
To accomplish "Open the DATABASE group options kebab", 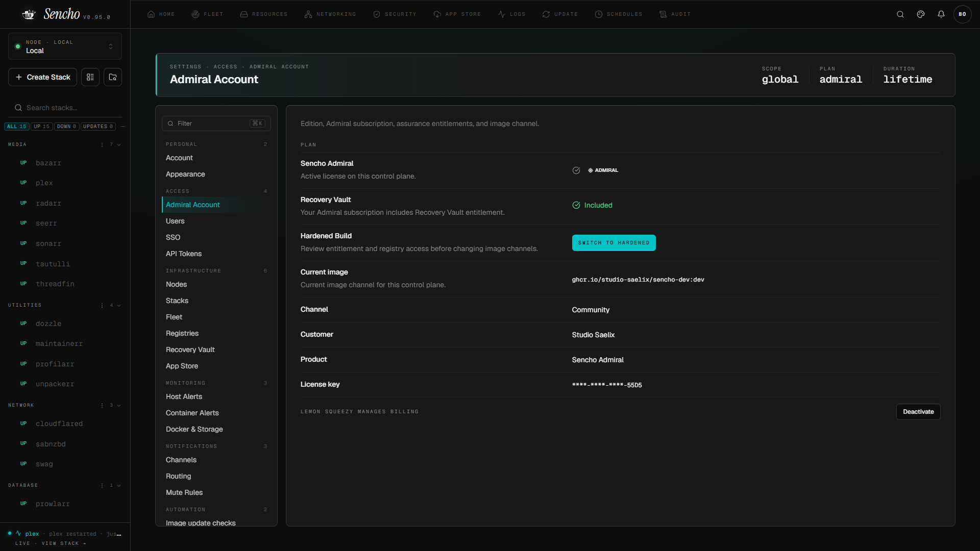I will [x=102, y=486].
